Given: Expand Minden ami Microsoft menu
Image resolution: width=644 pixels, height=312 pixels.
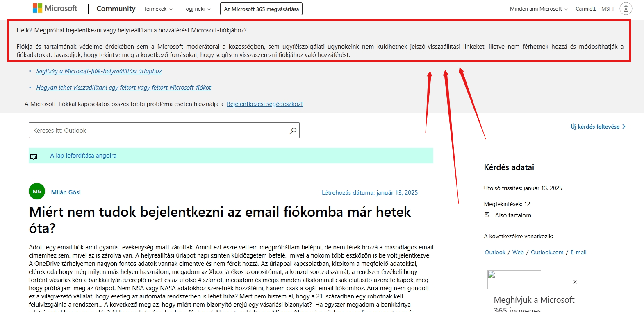Looking at the screenshot, I should [x=539, y=9].
